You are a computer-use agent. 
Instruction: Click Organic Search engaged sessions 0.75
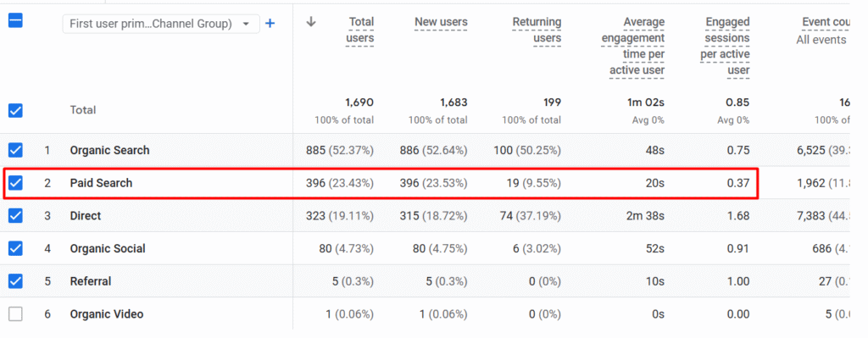tap(739, 151)
